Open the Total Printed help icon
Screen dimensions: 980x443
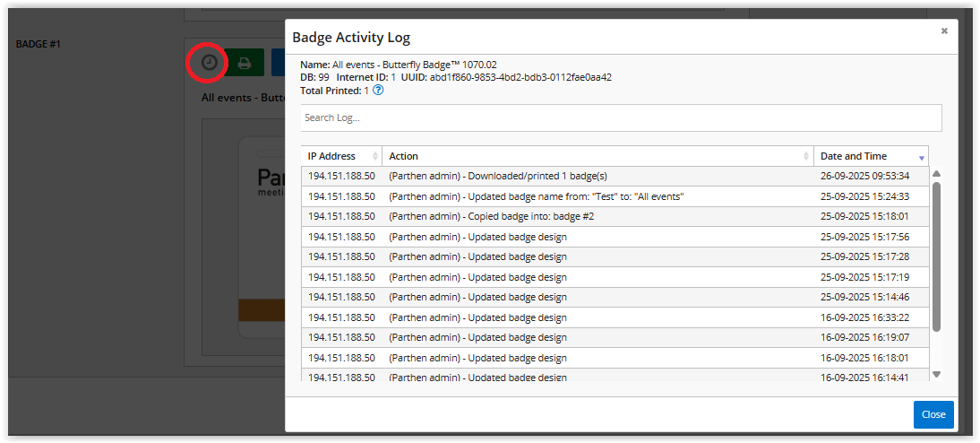(378, 91)
